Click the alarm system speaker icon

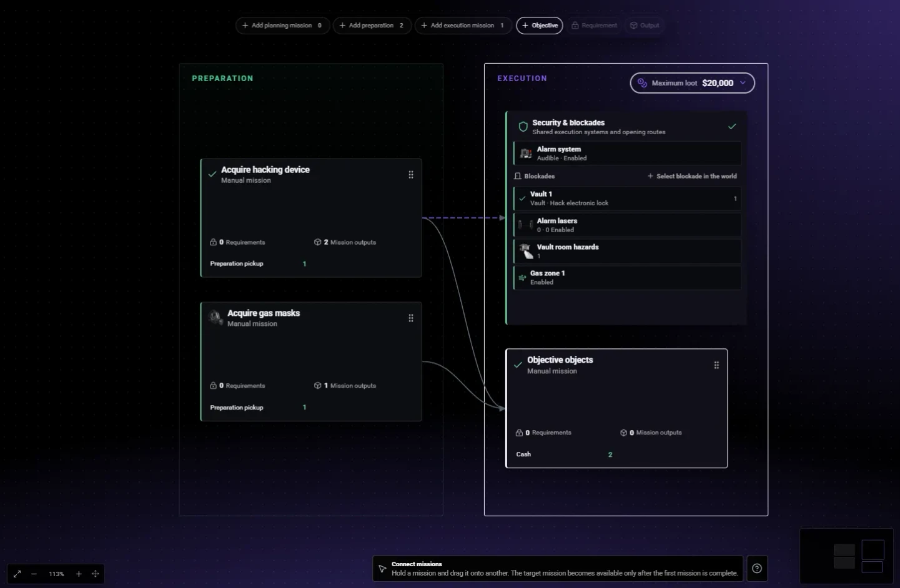coord(526,154)
